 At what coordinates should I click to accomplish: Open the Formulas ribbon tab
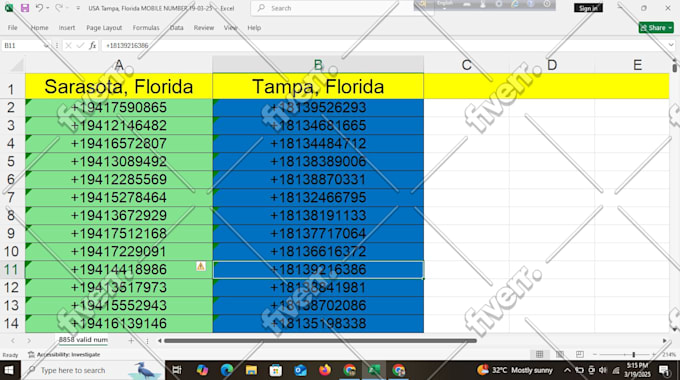(146, 28)
